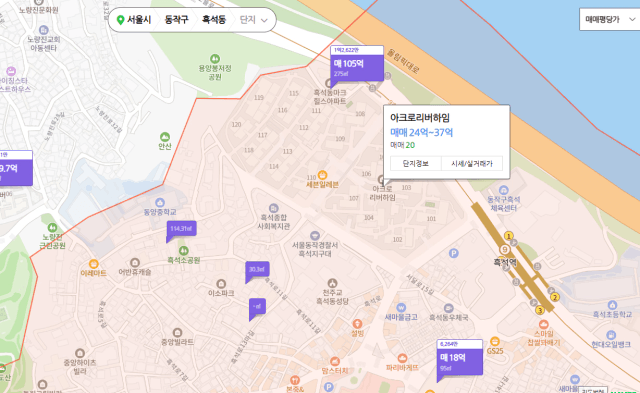Click 현대오일뱅크 gas station icon
Screen dimensions: 640x393
(x=611, y=335)
